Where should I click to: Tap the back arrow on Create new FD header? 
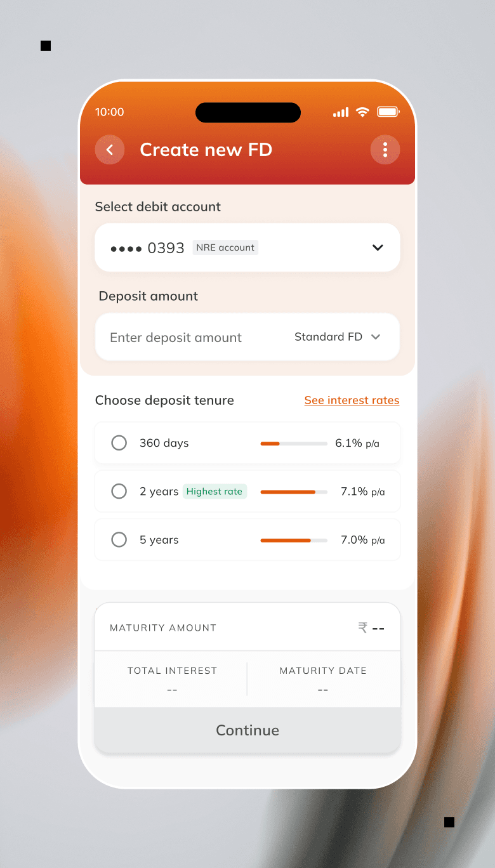pos(109,150)
